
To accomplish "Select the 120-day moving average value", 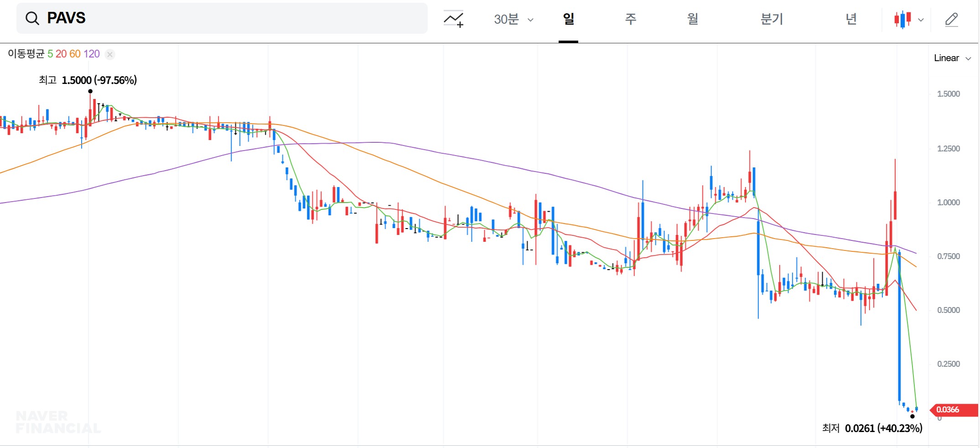I will (x=92, y=54).
